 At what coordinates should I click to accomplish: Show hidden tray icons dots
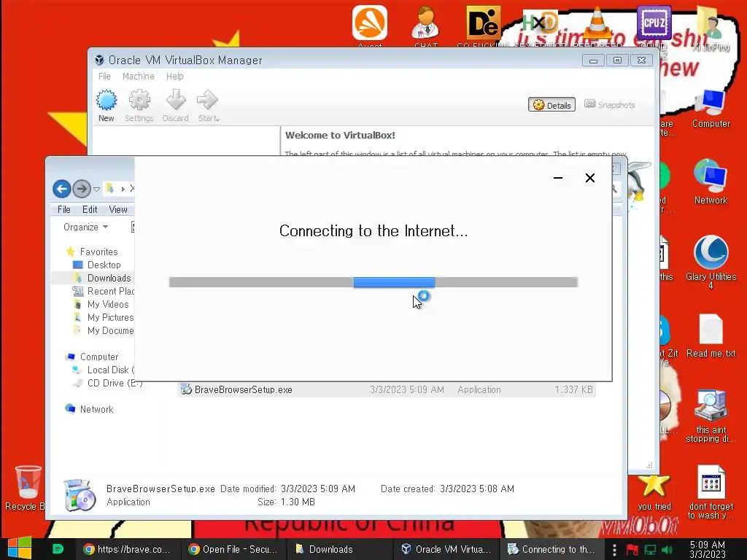pyautogui.click(x=614, y=550)
